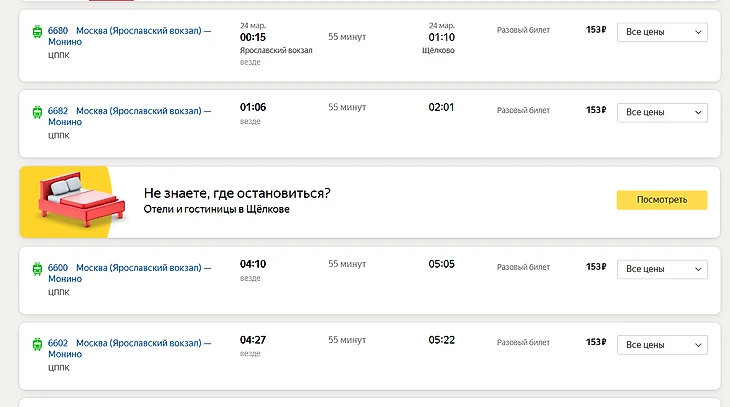Select the 04:10 departure time
730x407 pixels.
click(x=253, y=265)
